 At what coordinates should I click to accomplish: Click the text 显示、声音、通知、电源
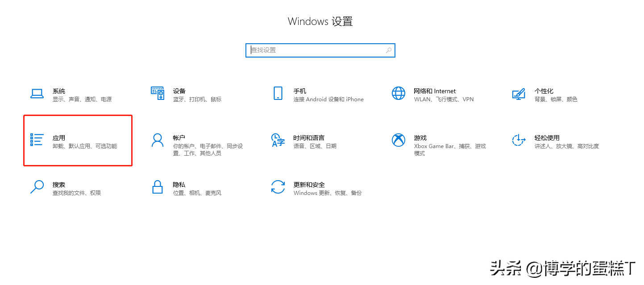point(82,99)
